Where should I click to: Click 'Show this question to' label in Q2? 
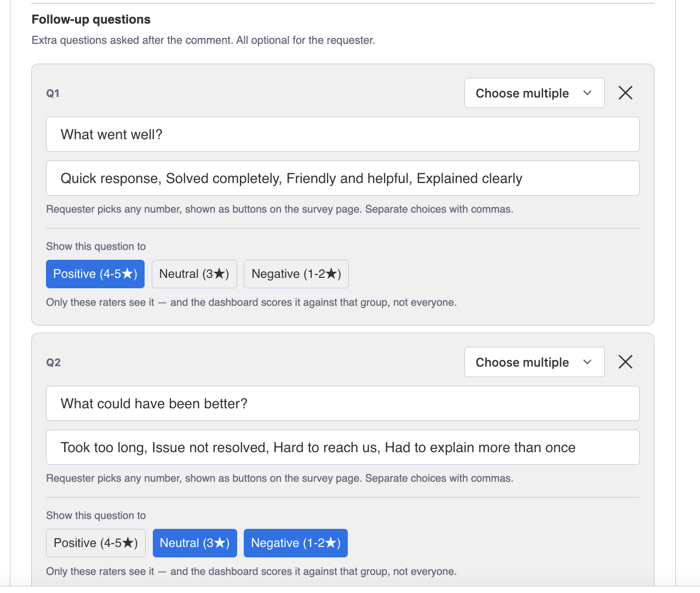[96, 516]
